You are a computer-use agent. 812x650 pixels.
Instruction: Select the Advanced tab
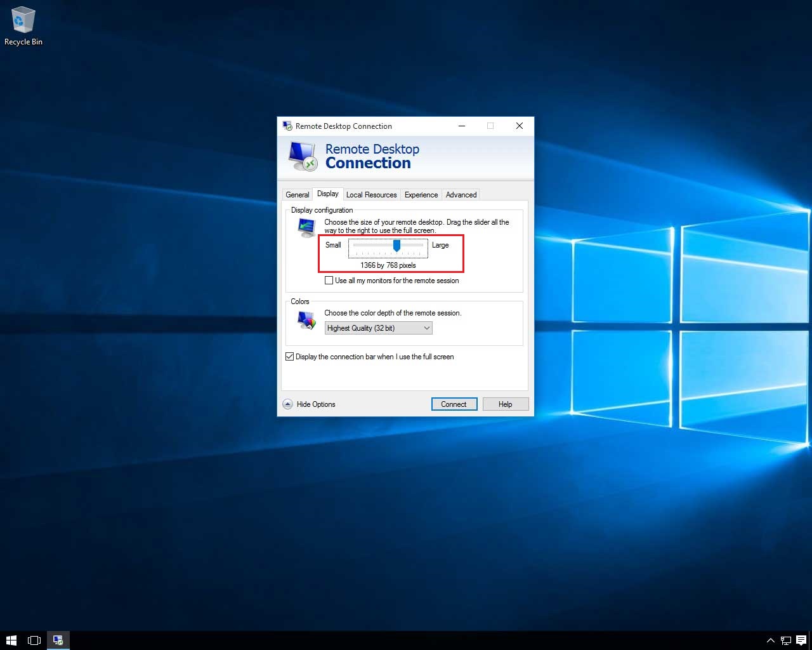pos(461,195)
